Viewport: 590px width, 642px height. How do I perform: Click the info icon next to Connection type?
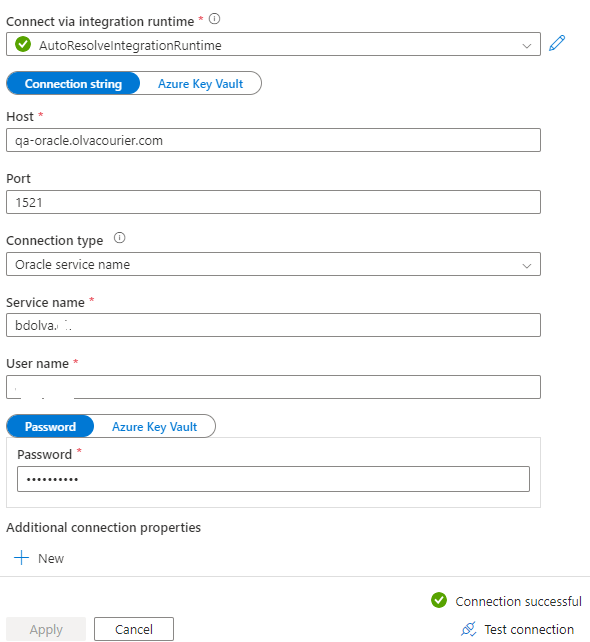point(120,238)
